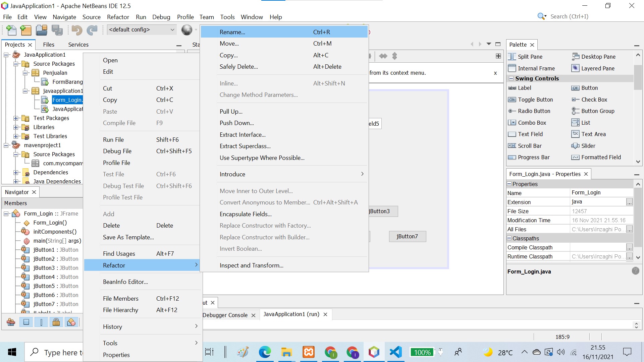
Task: Collapse the Swing Controls palette section
Action: click(x=512, y=78)
